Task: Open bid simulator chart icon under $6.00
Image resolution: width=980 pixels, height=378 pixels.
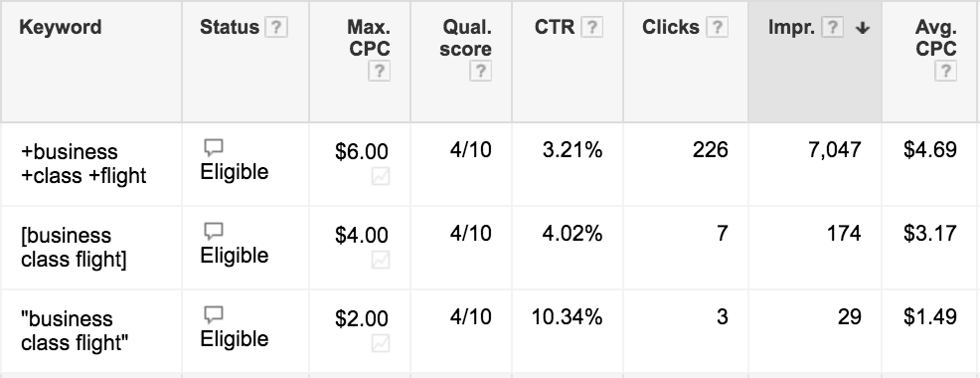Action: [380, 176]
